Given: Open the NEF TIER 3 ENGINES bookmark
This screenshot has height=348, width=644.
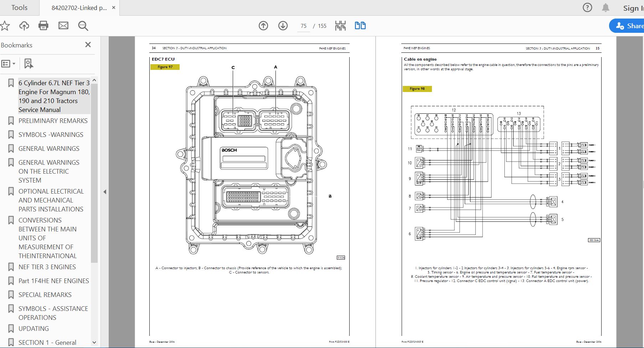Looking at the screenshot, I should click(x=47, y=267).
